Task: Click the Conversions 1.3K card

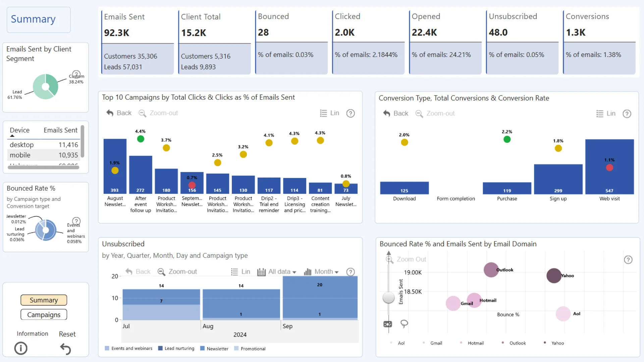Action: 599,42
